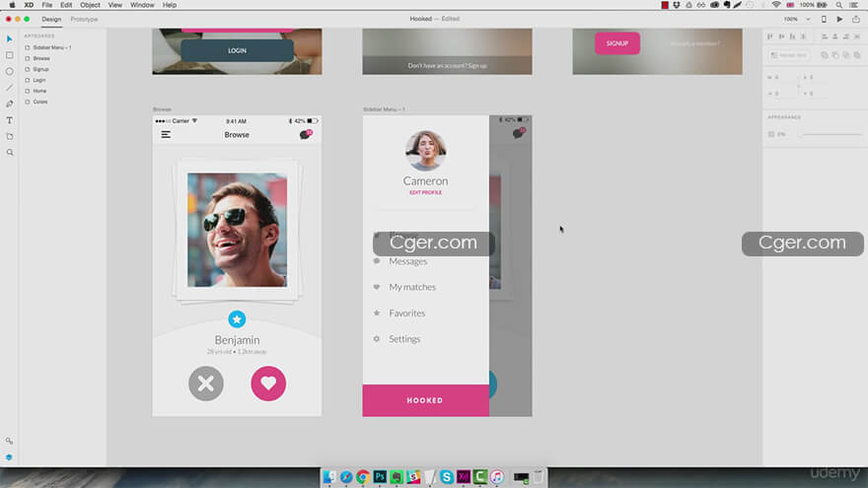The height and width of the screenshot is (488, 868).
Task: Select the Select (arrow) tool
Action: coord(10,38)
